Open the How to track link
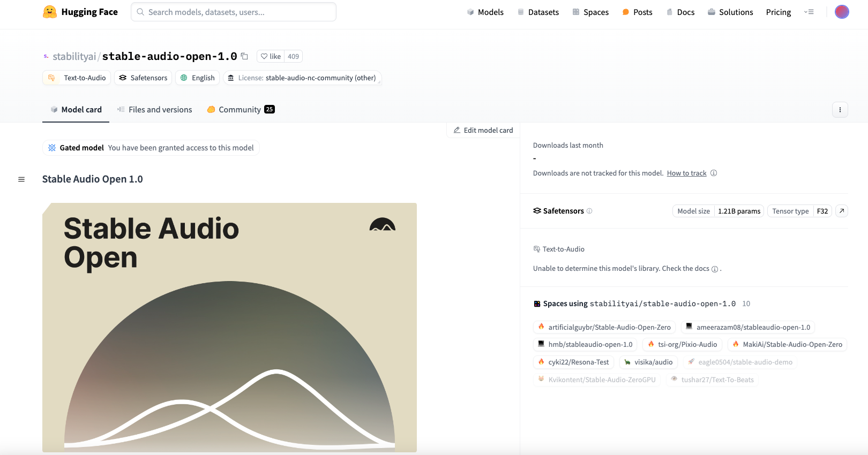 point(686,173)
